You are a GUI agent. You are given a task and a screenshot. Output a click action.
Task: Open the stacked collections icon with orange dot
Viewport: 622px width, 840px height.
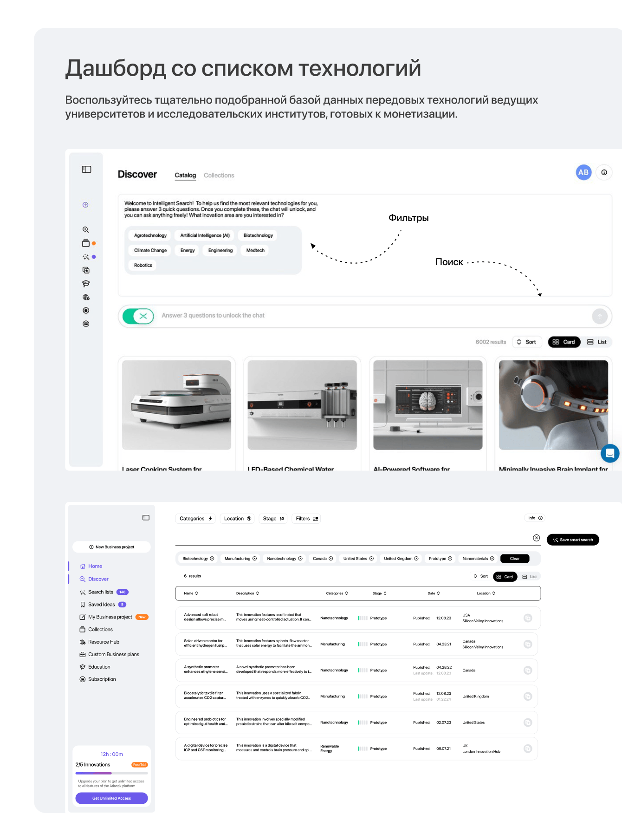(86, 243)
